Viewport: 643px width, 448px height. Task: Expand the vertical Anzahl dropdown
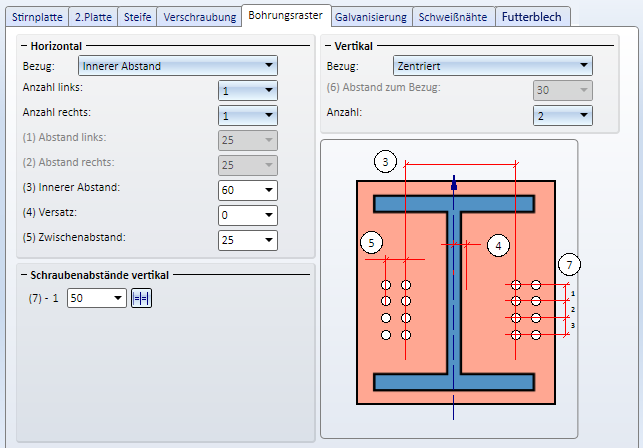563,116
